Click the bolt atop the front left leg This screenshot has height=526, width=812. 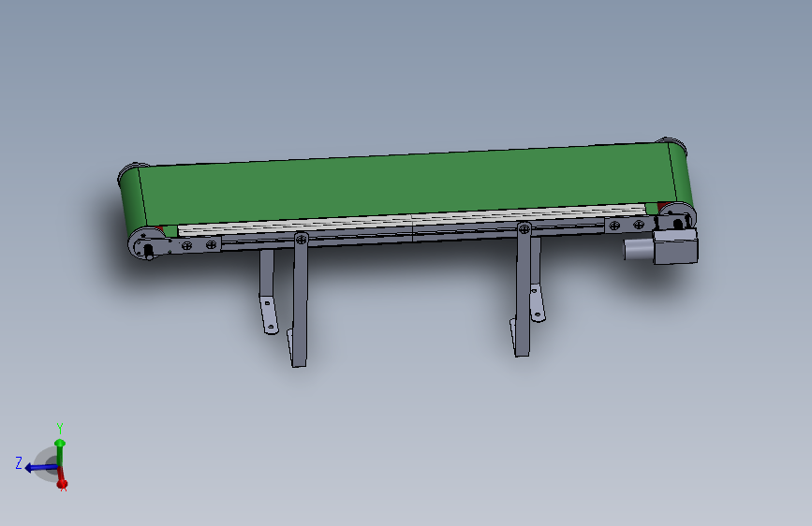click(x=301, y=239)
